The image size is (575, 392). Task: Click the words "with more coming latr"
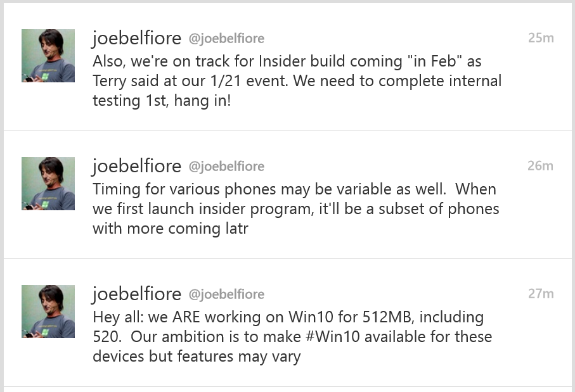[170, 229]
